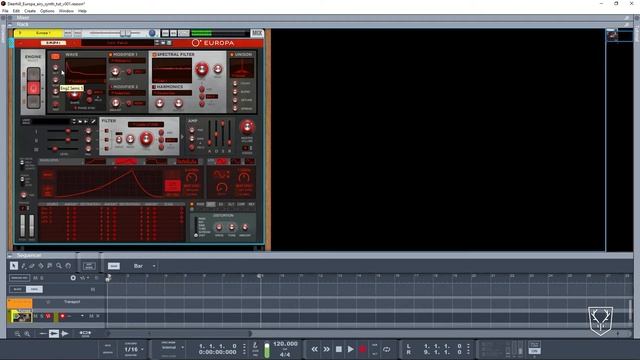Open the Window menu
640x360 pixels.
(66, 11)
